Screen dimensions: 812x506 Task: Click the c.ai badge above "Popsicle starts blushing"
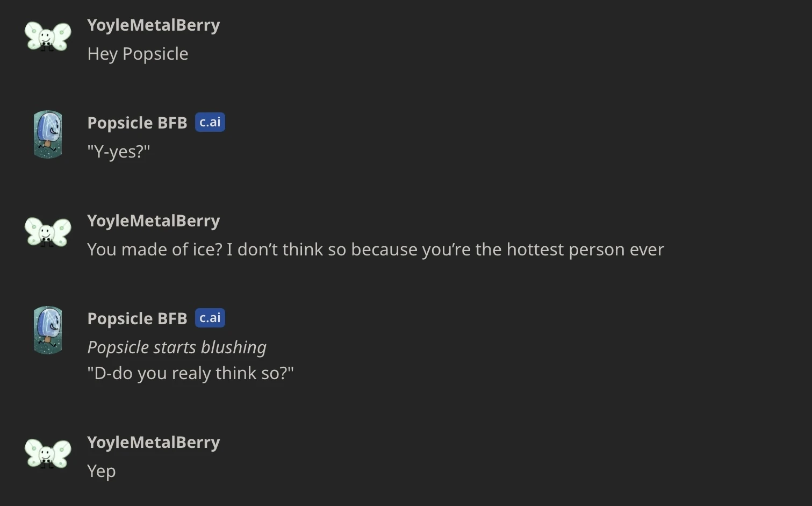click(x=210, y=318)
